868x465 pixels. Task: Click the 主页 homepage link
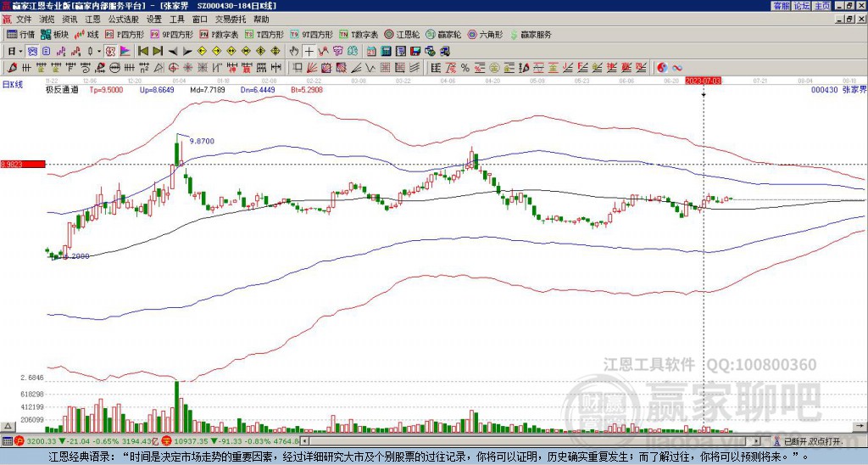click(x=822, y=6)
